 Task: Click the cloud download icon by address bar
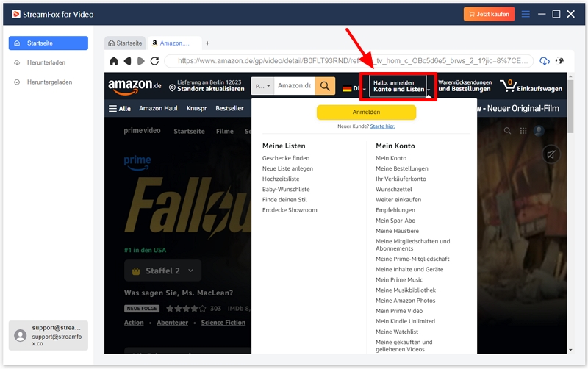[x=545, y=61]
